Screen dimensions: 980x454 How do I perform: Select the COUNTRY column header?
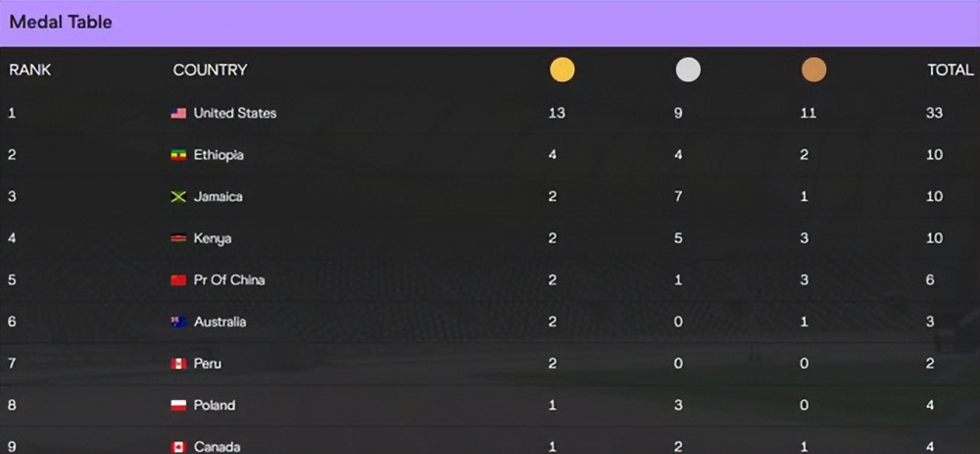click(210, 70)
